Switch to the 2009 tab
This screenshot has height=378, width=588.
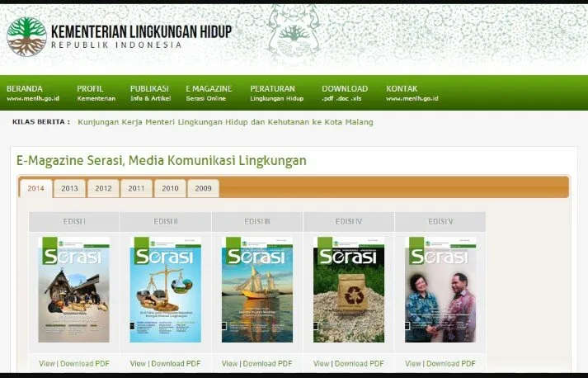(x=203, y=188)
